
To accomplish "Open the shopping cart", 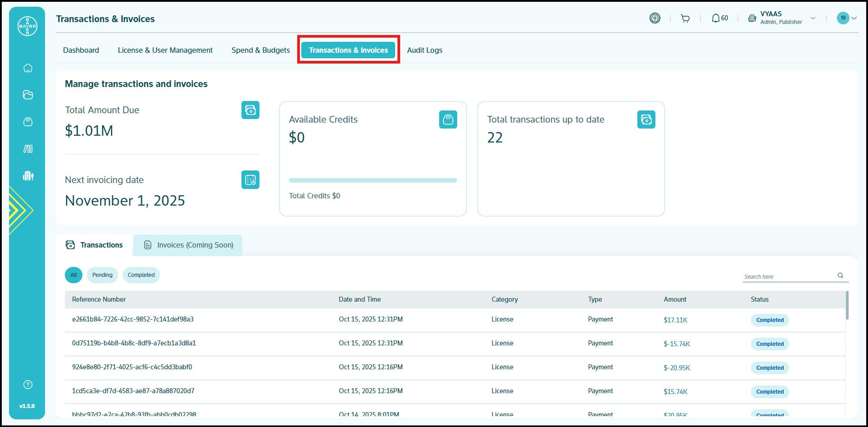I will 685,18.
